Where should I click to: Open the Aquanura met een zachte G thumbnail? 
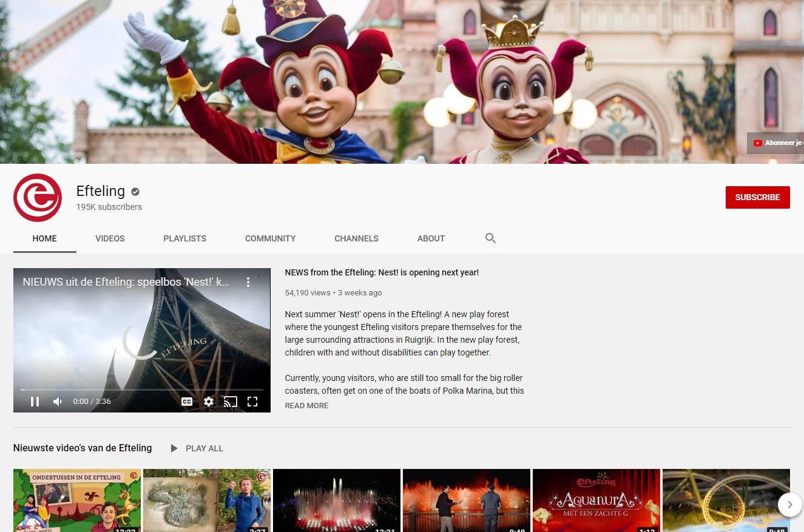tap(596, 500)
